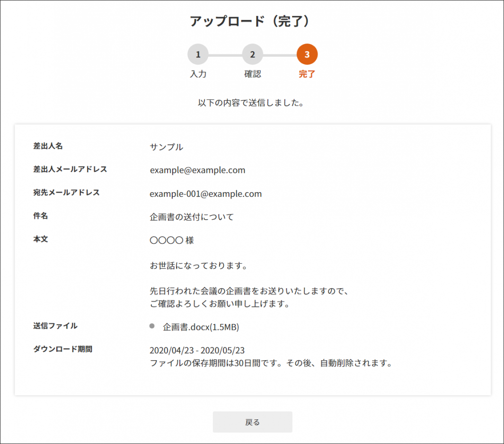This screenshot has height=444, width=504.
Task: Click the subject text 企画書の送付について
Action: click(x=192, y=217)
